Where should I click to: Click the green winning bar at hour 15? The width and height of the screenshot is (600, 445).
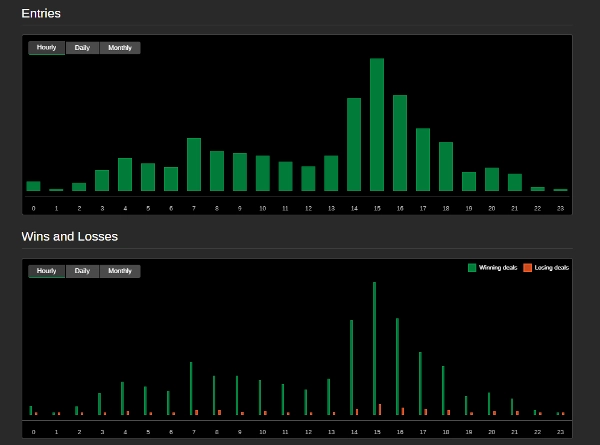point(374,348)
